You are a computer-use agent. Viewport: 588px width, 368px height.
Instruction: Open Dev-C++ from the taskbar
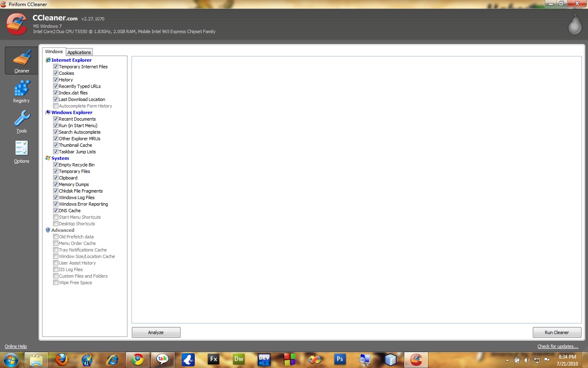point(264,360)
